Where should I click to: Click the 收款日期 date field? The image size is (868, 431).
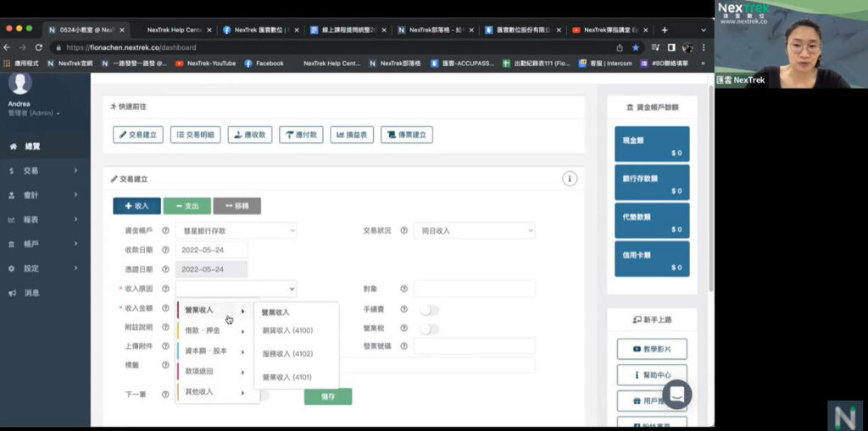click(x=211, y=250)
